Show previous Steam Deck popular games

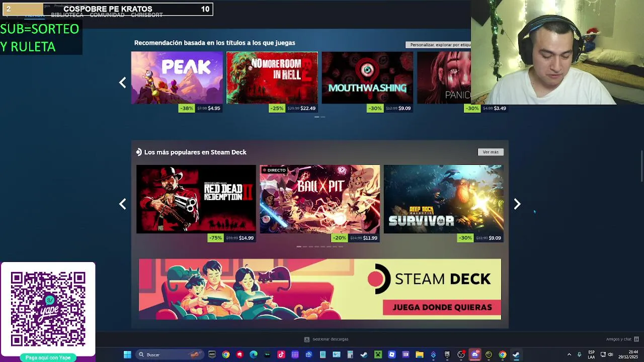coord(122,204)
